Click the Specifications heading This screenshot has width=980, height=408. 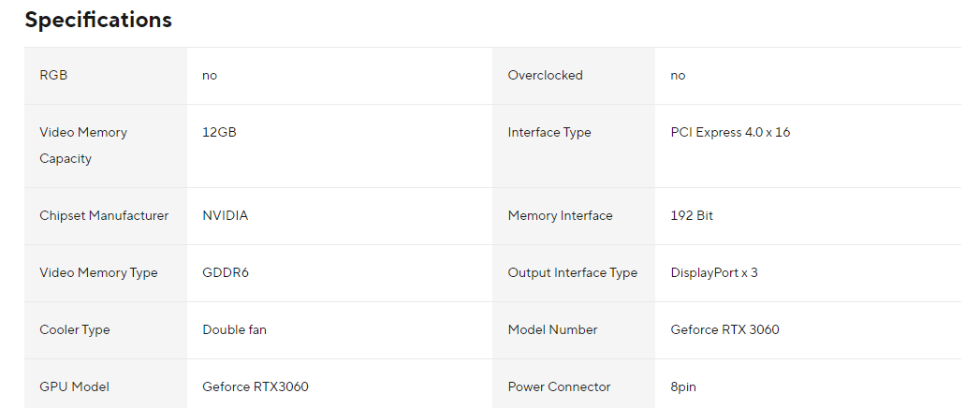tap(98, 20)
